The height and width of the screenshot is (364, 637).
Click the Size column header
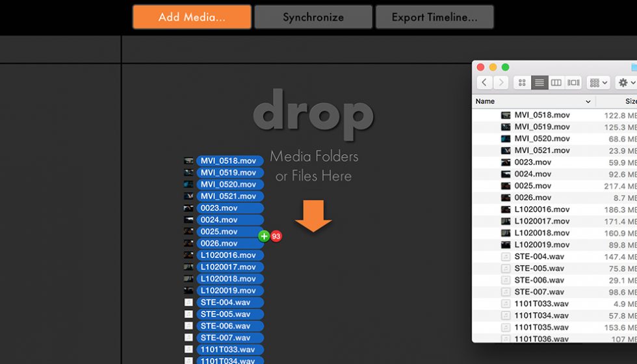629,102
